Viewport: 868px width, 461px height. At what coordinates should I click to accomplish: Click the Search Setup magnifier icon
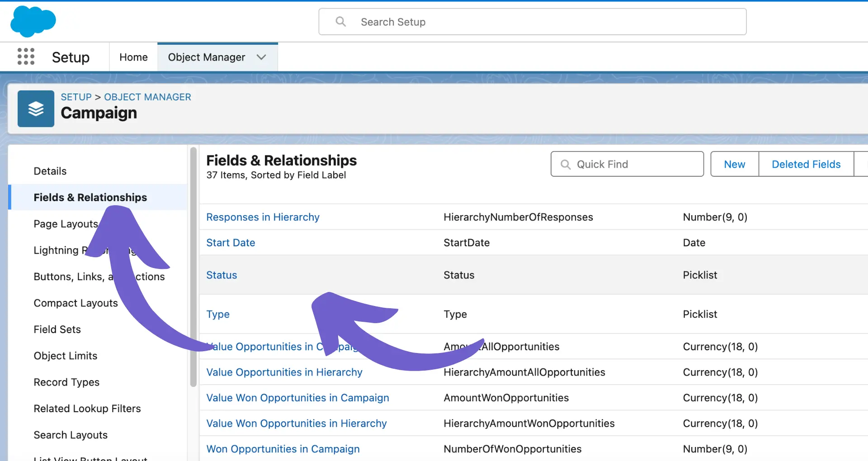(x=341, y=22)
